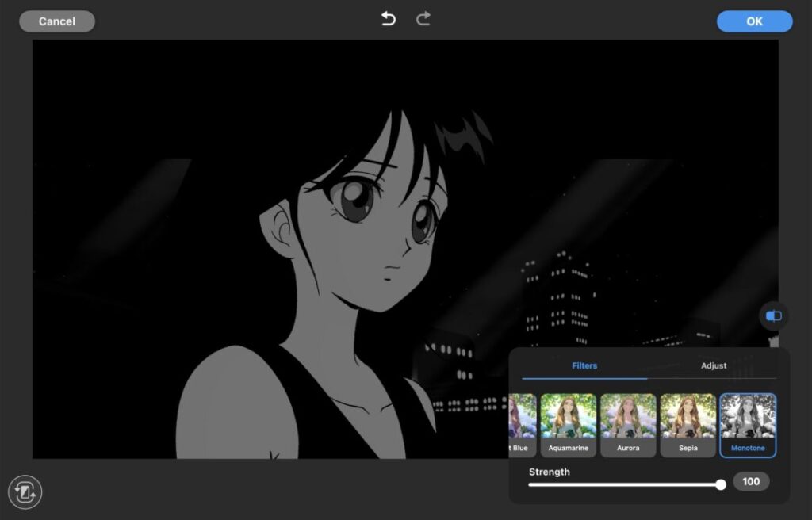Switch to the Adjust tab
The height and width of the screenshot is (520, 812).
(x=713, y=366)
